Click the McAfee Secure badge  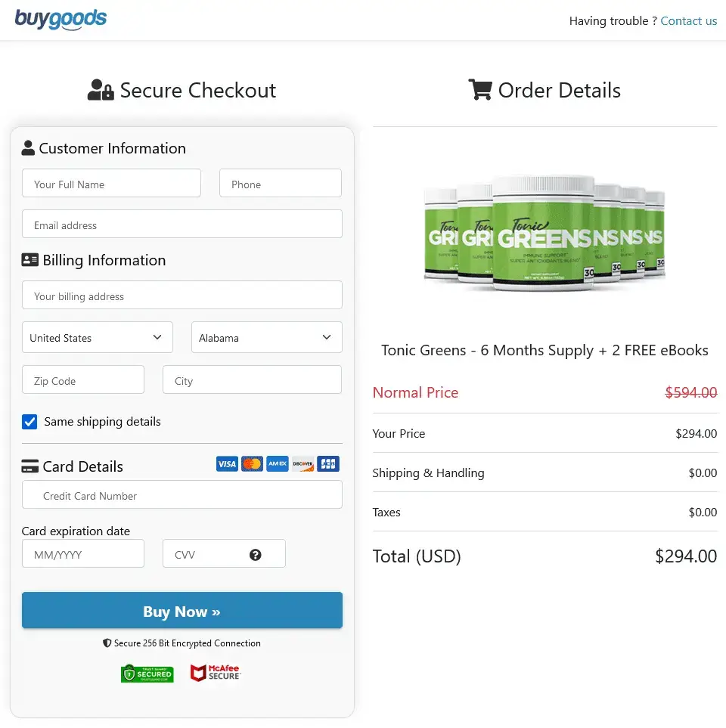click(x=215, y=673)
